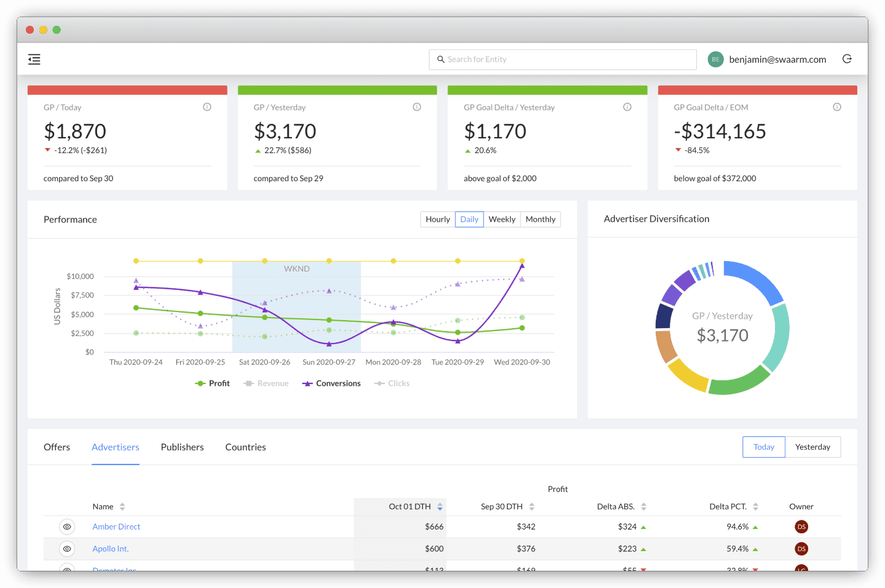Viewport: 885px width, 588px height.
Task: Switch the chart to Weekly view
Action: pyautogui.click(x=502, y=219)
